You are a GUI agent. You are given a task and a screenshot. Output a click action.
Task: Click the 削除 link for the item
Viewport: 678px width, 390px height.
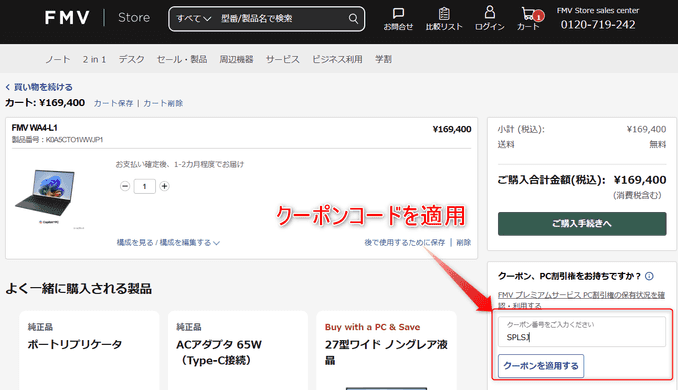pyautogui.click(x=464, y=243)
